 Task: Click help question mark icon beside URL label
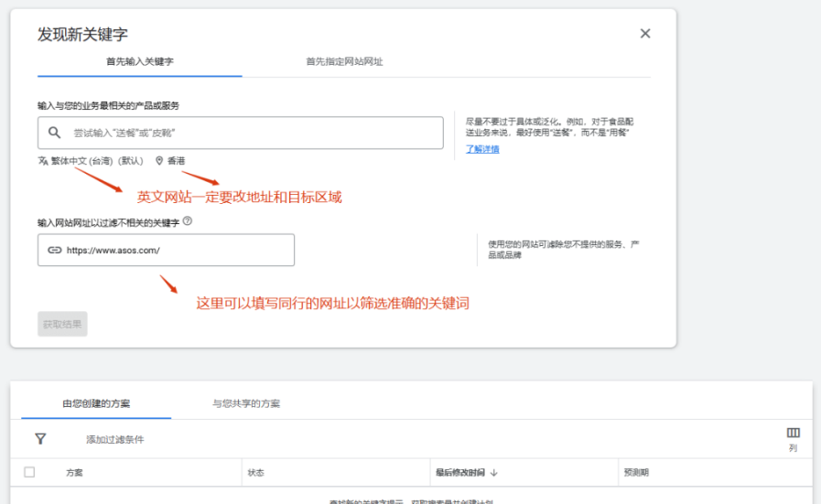click(188, 221)
